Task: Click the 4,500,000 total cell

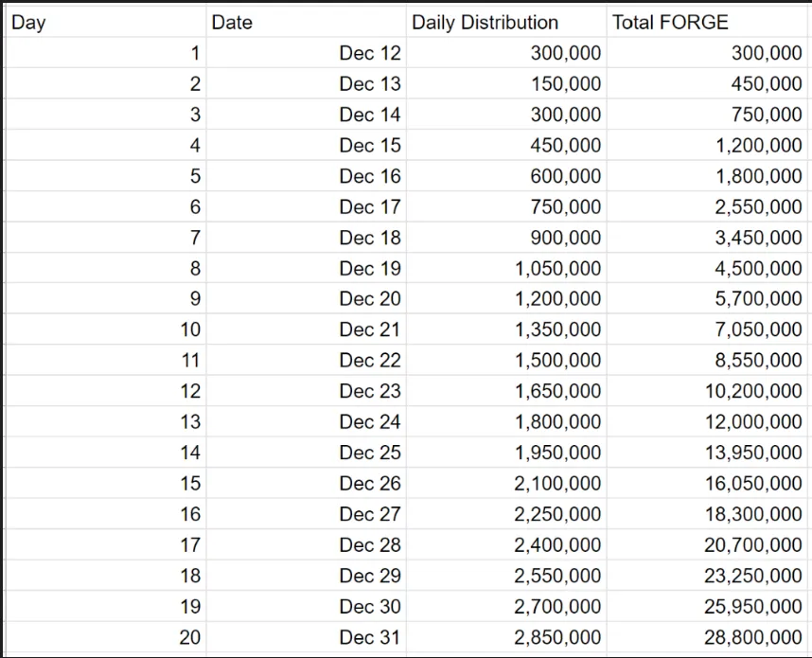Action: (707, 268)
